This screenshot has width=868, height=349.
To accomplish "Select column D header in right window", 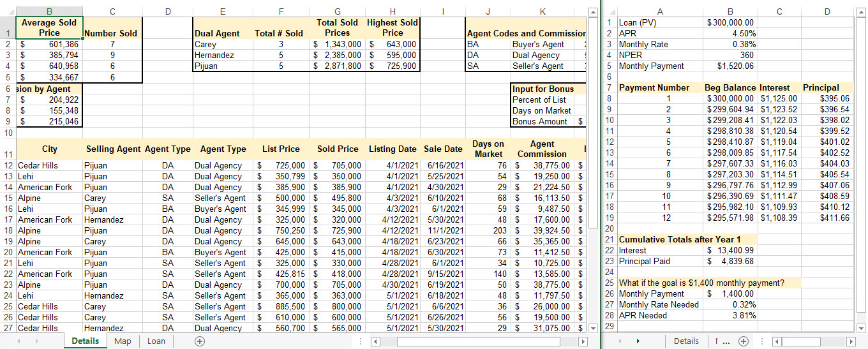I will [x=827, y=11].
